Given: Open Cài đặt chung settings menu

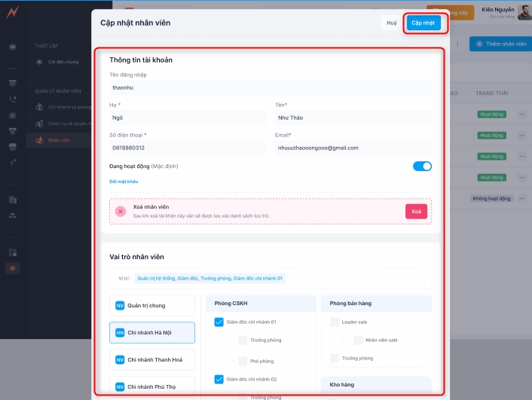Looking at the screenshot, I should coord(58,62).
